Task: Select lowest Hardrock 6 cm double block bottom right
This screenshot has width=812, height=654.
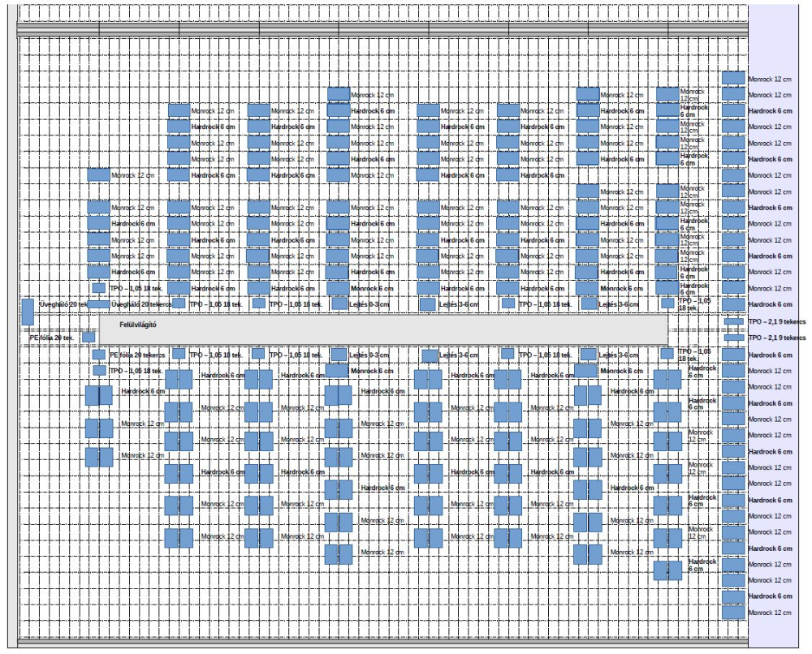Action: pos(667,570)
